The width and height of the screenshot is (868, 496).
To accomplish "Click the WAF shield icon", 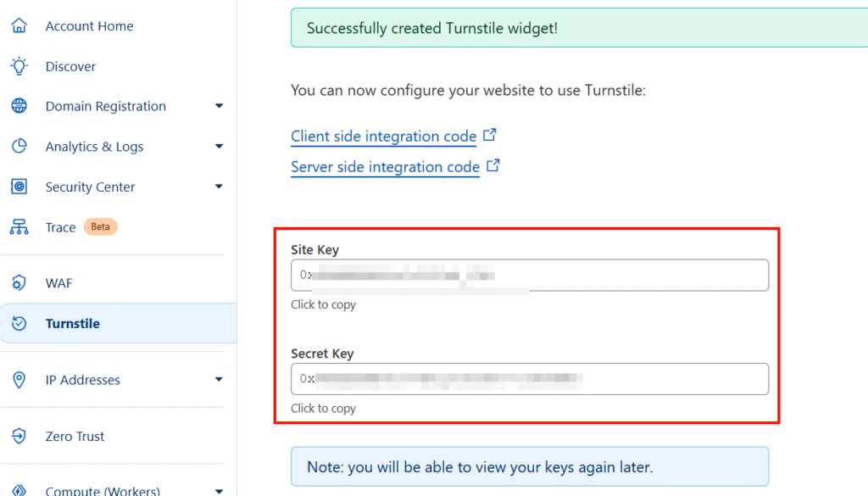I will click(19, 283).
